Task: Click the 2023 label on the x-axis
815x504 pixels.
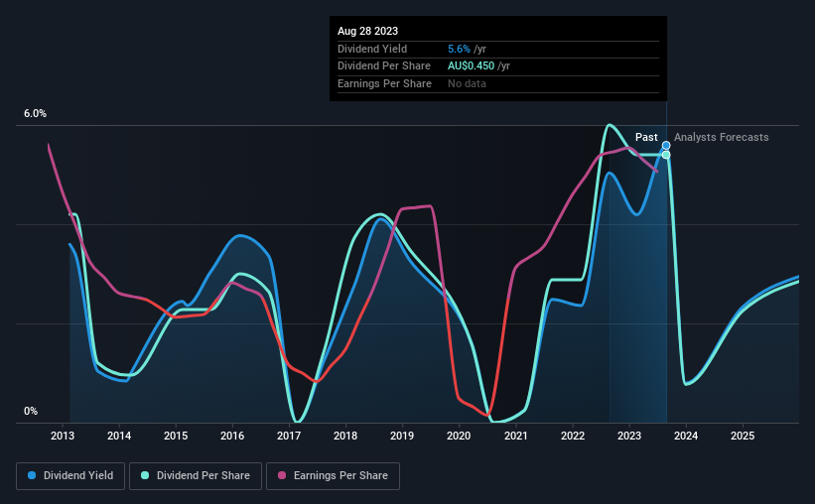Action: coord(629,436)
